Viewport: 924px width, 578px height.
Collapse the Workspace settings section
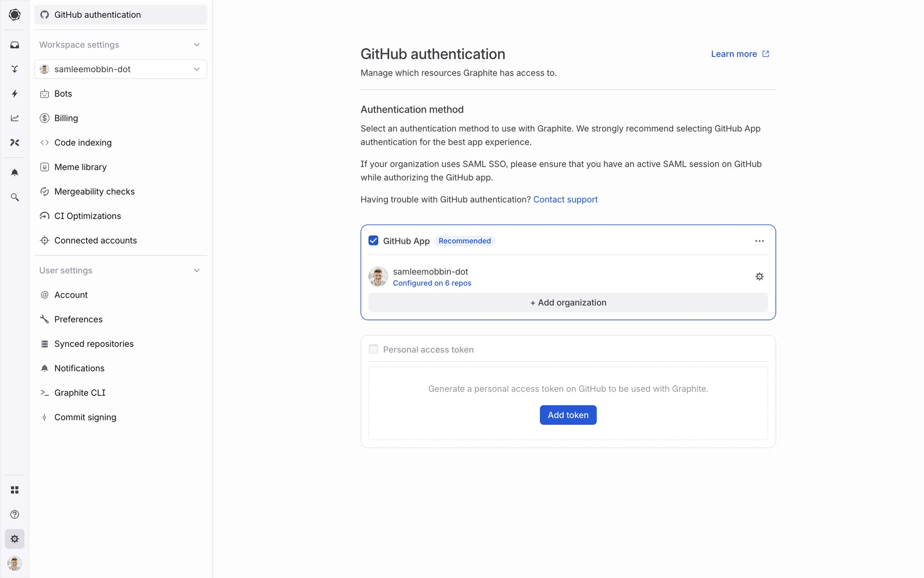pos(196,45)
